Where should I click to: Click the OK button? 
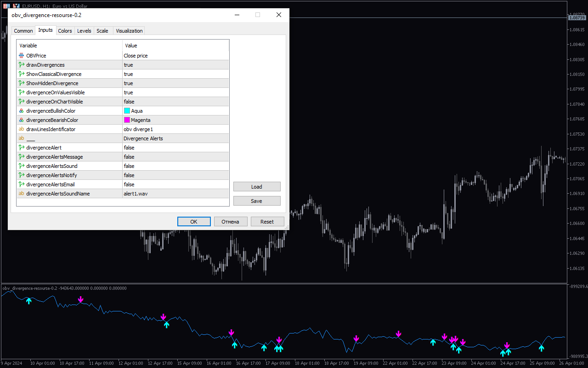click(194, 222)
